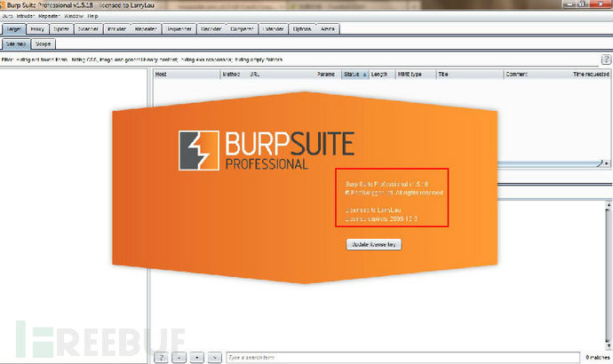
Task: Sort by the Title column header
Action: (x=470, y=75)
